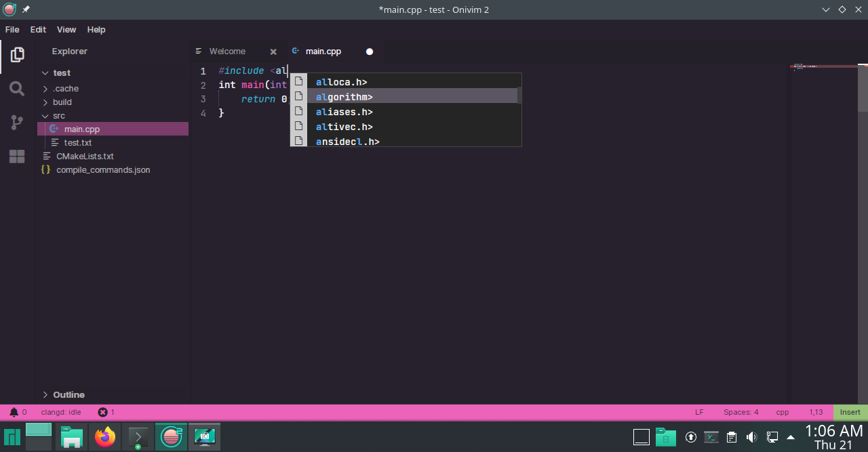Image resolution: width=868 pixels, height=452 pixels.
Task: Open the Source Control sidebar icon
Action: (x=17, y=122)
